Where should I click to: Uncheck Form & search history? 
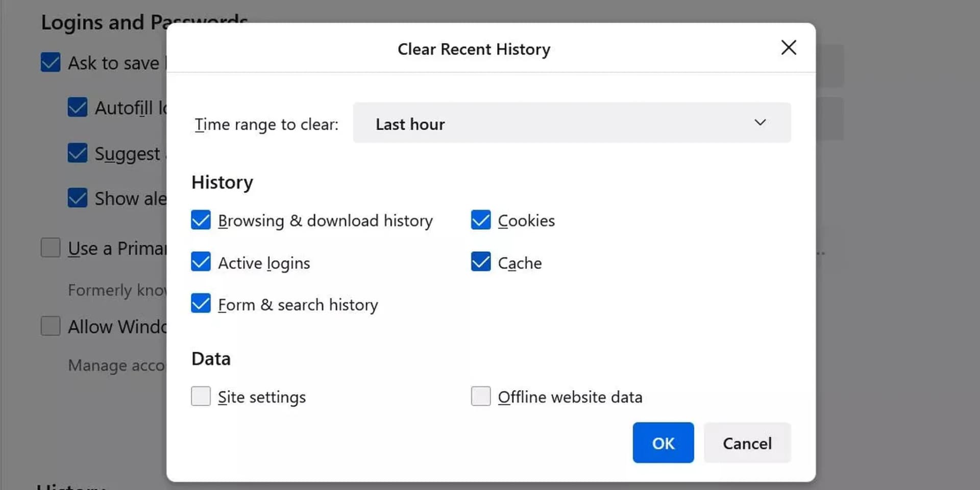[x=201, y=304]
